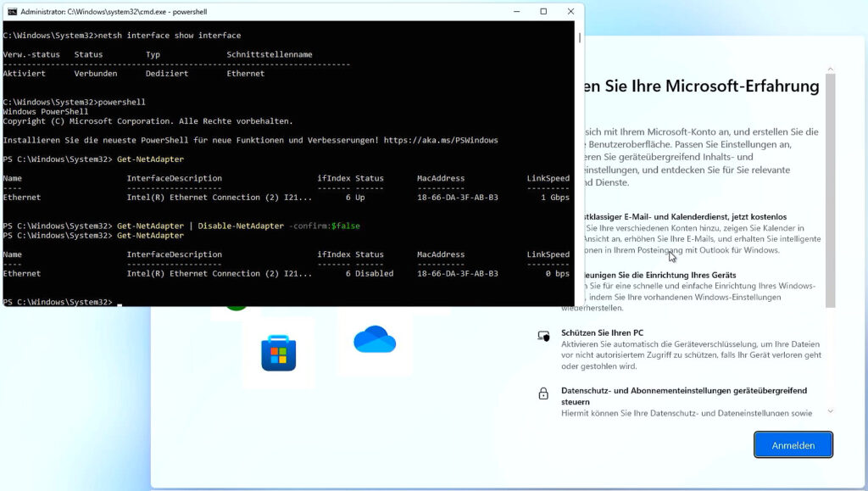Click the Anmelden button

click(x=793, y=445)
